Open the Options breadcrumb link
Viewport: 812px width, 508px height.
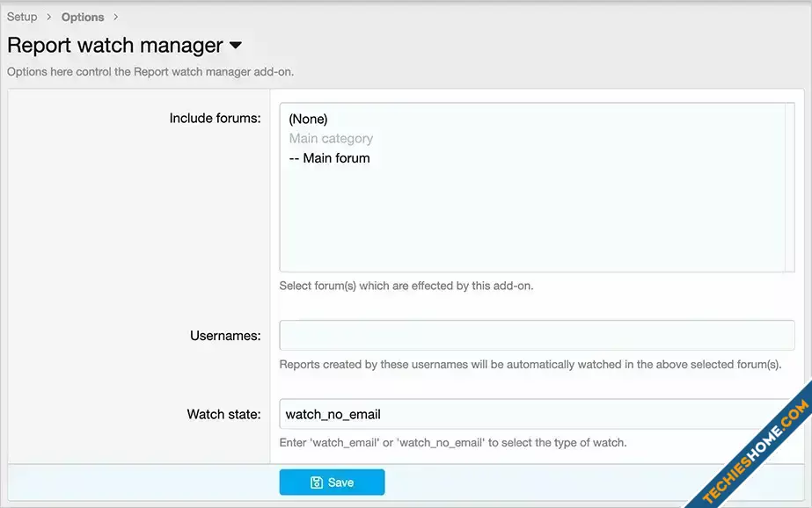click(83, 17)
